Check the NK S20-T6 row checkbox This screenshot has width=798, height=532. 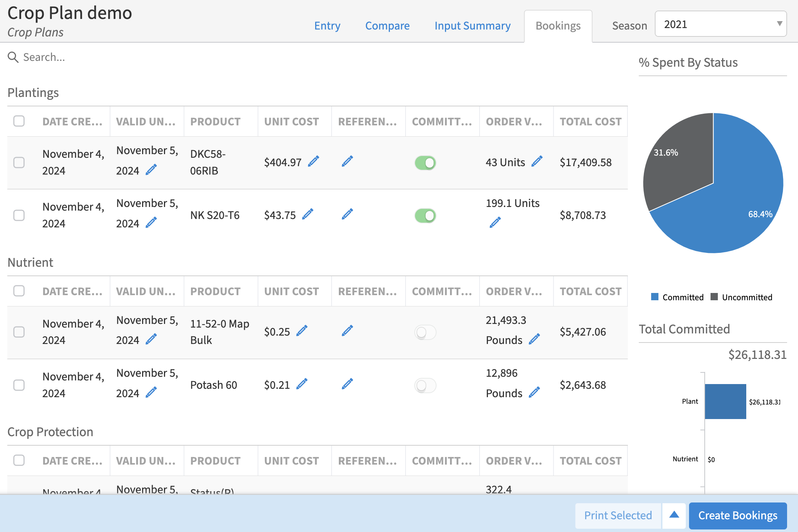[19, 215]
